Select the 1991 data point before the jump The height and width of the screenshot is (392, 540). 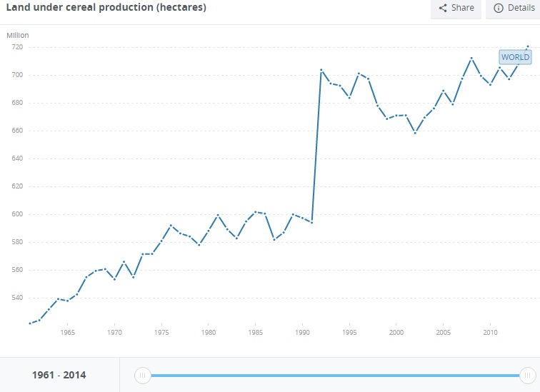point(312,223)
